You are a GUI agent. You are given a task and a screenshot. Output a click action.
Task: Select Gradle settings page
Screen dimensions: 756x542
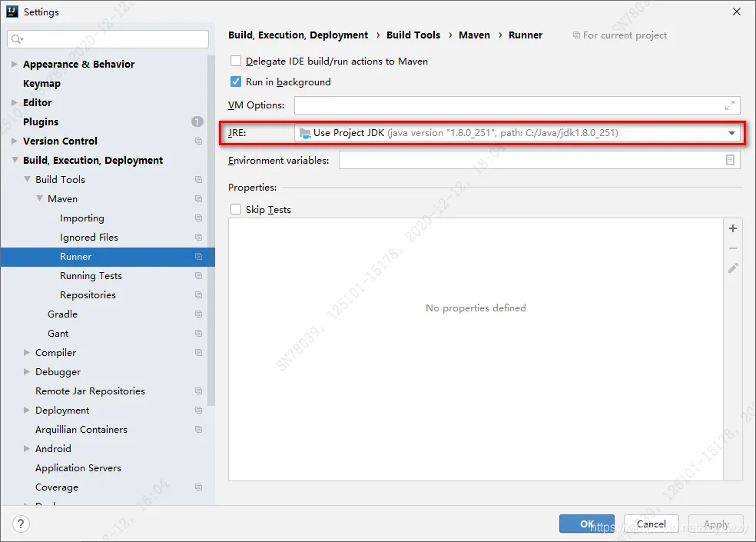[63, 314]
